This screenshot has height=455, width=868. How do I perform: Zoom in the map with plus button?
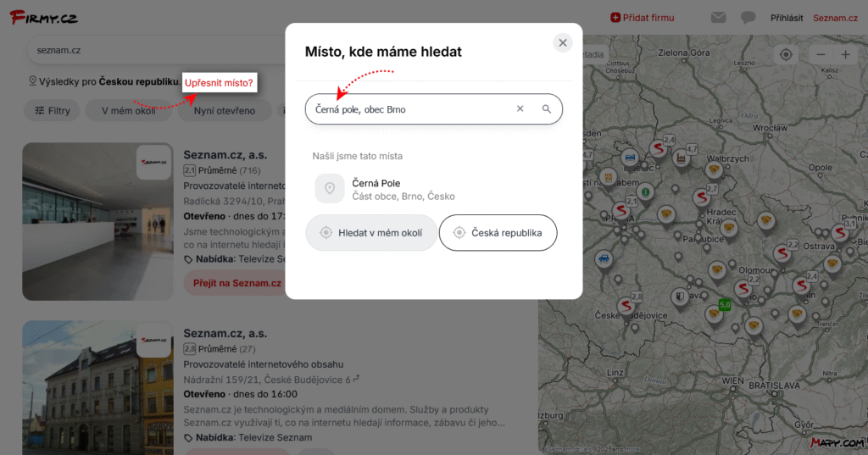[x=845, y=54]
